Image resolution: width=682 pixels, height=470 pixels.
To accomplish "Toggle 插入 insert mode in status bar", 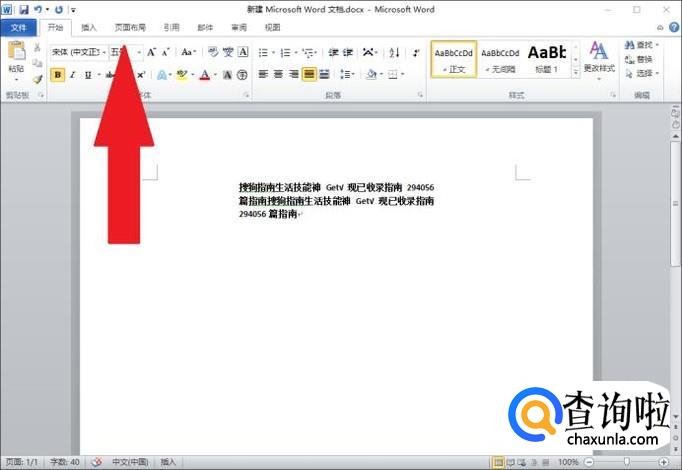I will [x=168, y=462].
